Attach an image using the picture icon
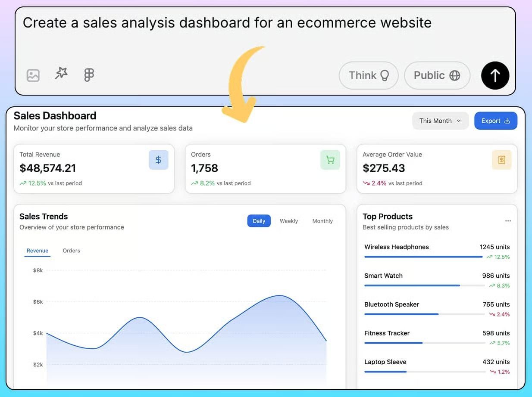 [33, 75]
